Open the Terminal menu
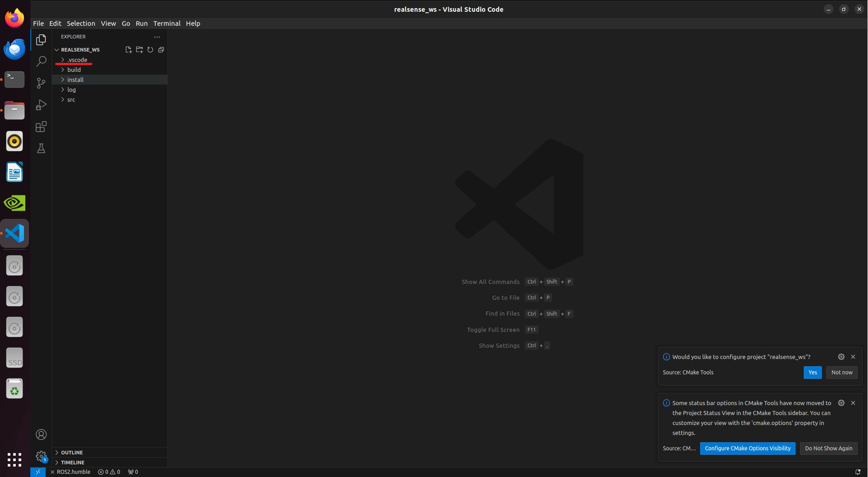 167,24
